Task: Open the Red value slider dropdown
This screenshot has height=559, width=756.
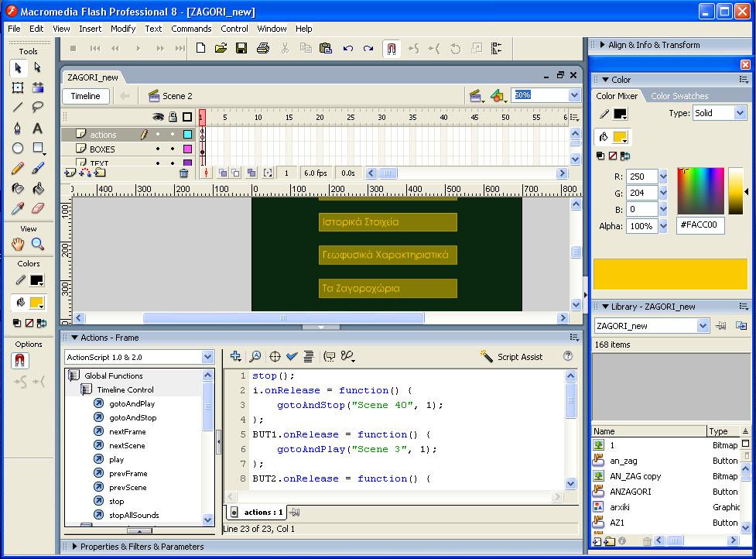Action: [x=663, y=177]
